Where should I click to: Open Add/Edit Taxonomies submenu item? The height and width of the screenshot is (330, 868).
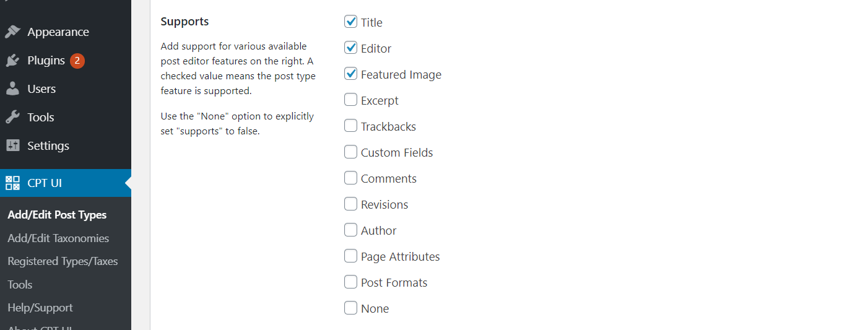[x=58, y=238]
